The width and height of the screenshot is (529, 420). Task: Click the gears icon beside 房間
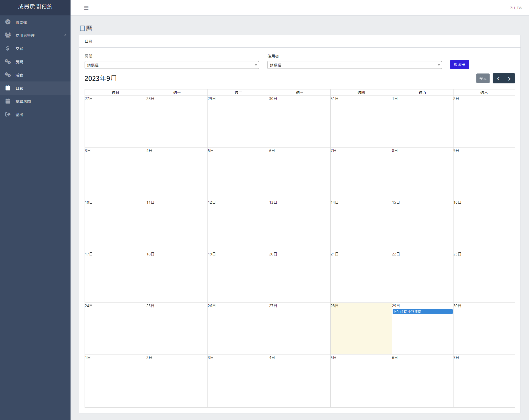click(8, 61)
